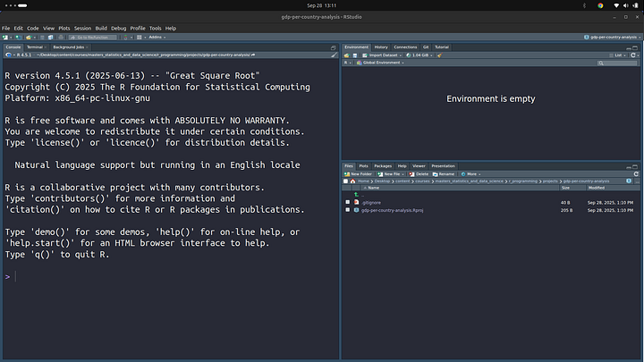
Task: Click the Go to file/function search field
Action: 92,38
